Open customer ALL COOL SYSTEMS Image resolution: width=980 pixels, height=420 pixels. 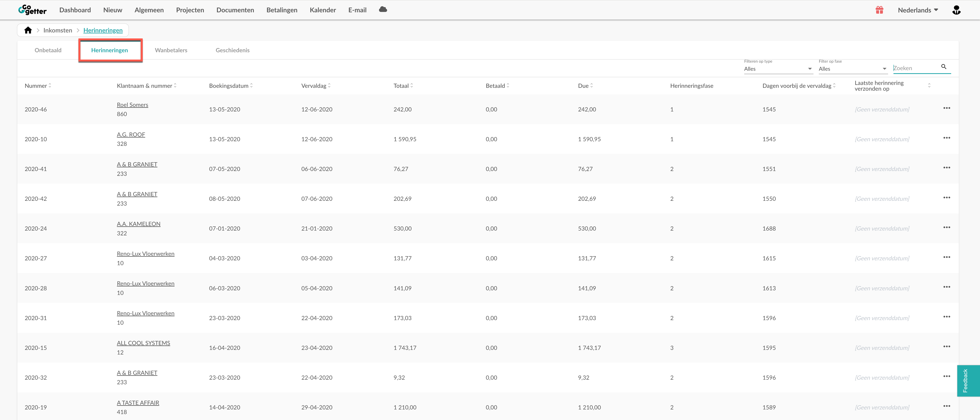click(143, 343)
